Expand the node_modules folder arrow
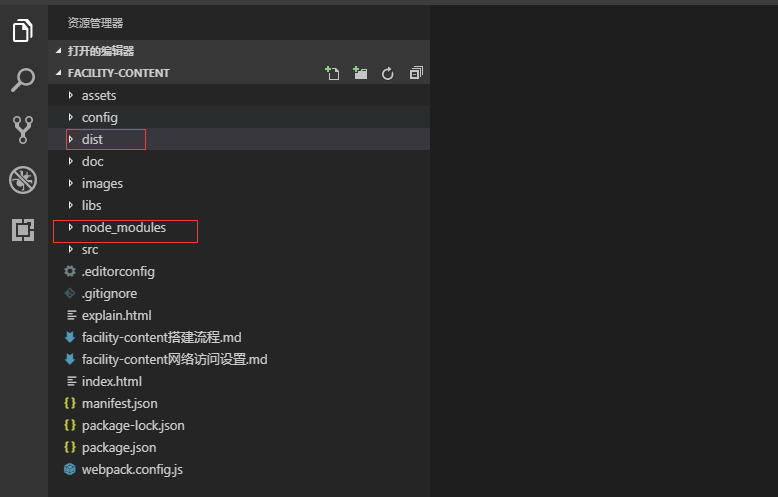 pyautogui.click(x=70, y=227)
